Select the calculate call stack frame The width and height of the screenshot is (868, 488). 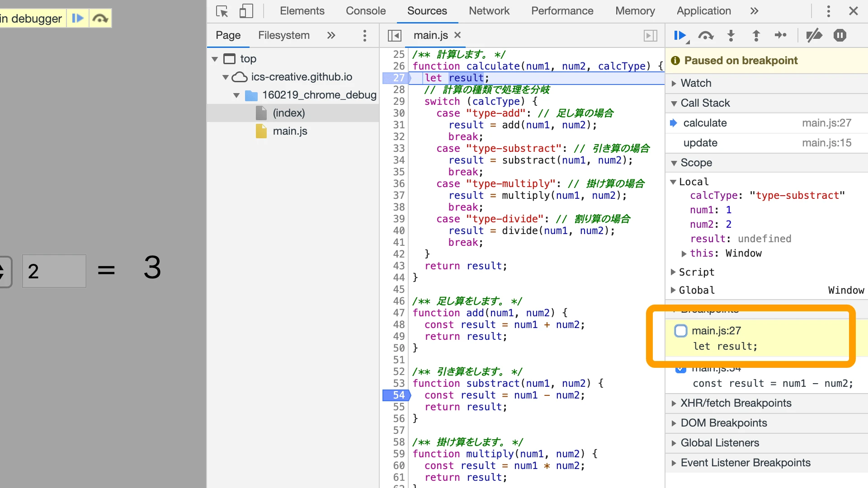tap(766, 123)
